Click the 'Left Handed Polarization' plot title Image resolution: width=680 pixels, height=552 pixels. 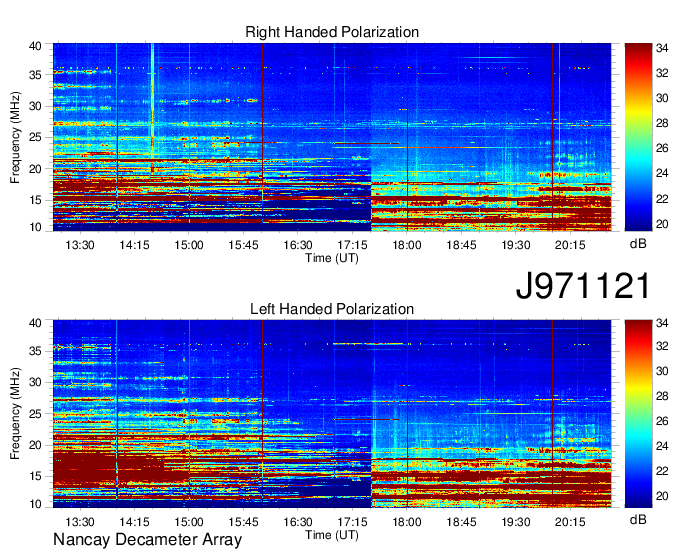click(332, 309)
